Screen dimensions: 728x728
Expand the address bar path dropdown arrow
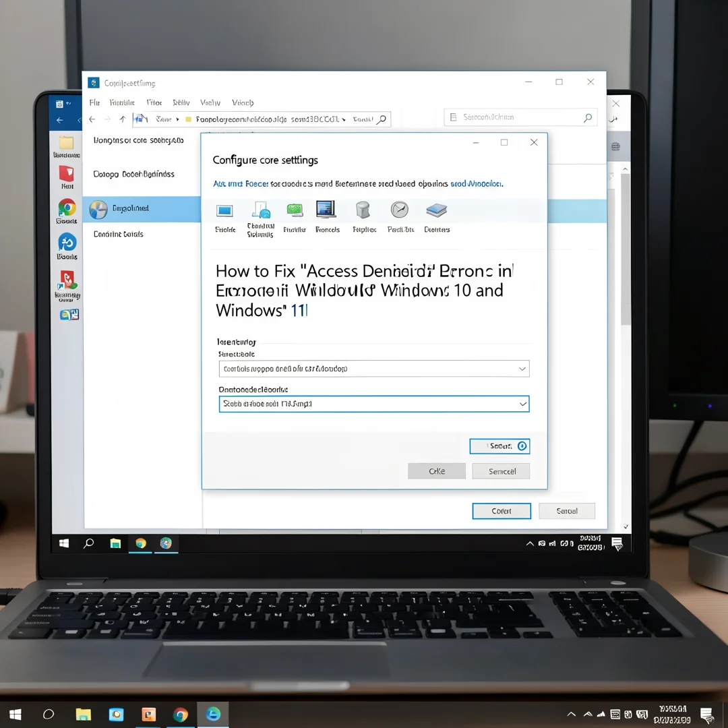click(344, 120)
